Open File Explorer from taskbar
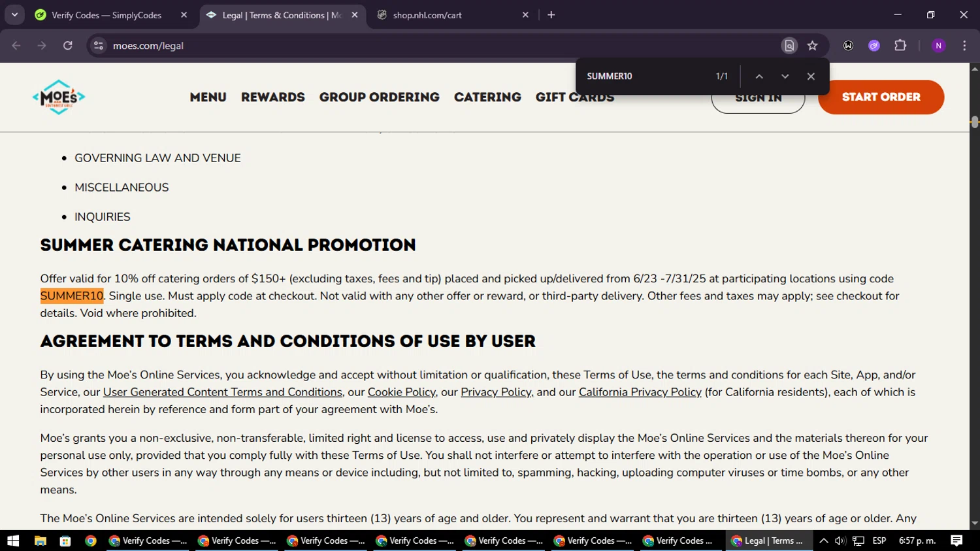Image resolution: width=980 pixels, height=551 pixels. 40,541
